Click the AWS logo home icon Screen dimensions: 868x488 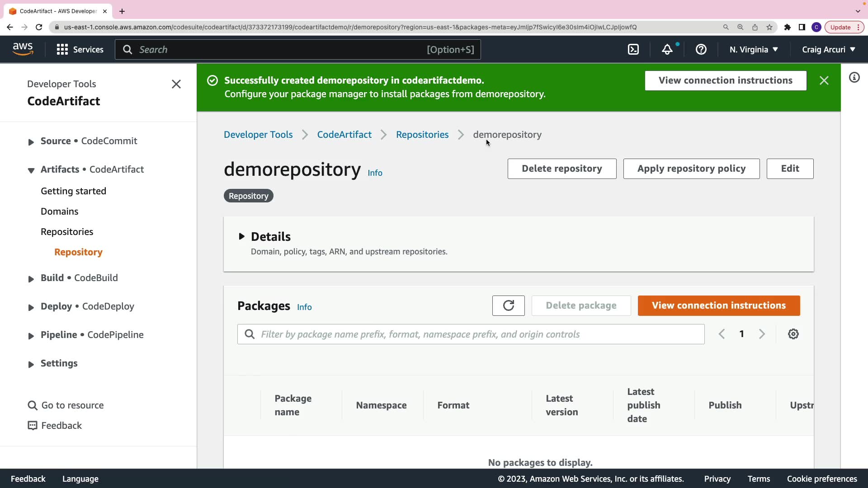point(23,49)
